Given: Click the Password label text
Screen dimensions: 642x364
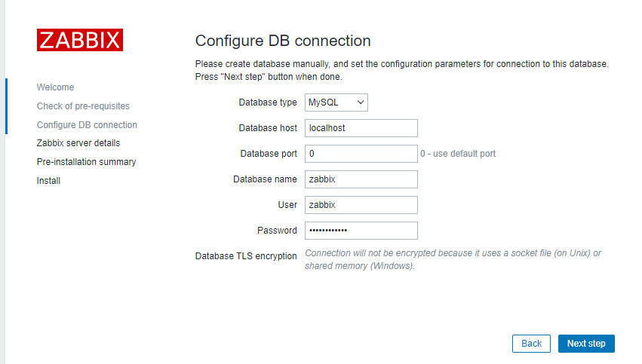Looking at the screenshot, I should pos(277,231).
